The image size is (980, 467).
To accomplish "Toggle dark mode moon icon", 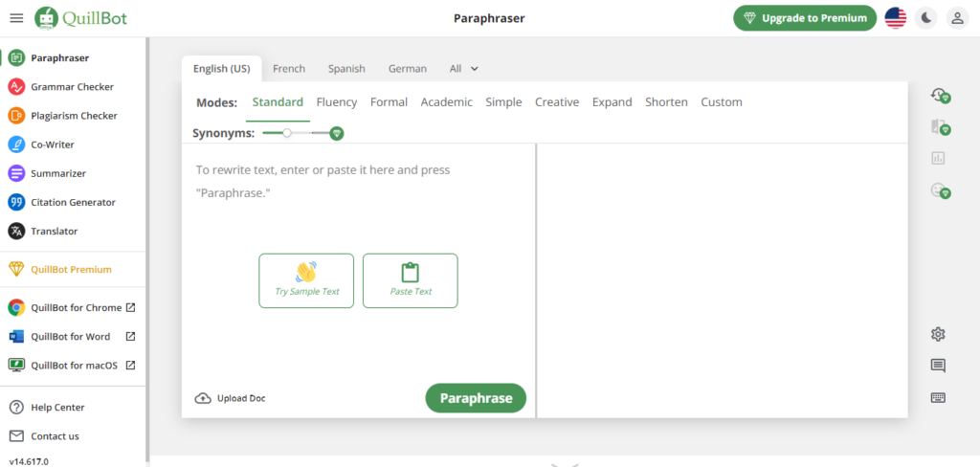I will (925, 18).
